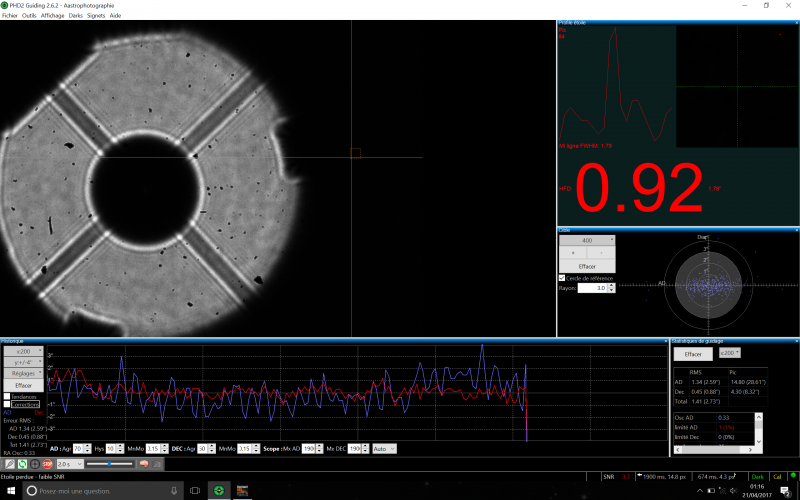The height and width of the screenshot is (500, 800).
Task: Adjust the screen gamma slider
Action: click(x=109, y=464)
